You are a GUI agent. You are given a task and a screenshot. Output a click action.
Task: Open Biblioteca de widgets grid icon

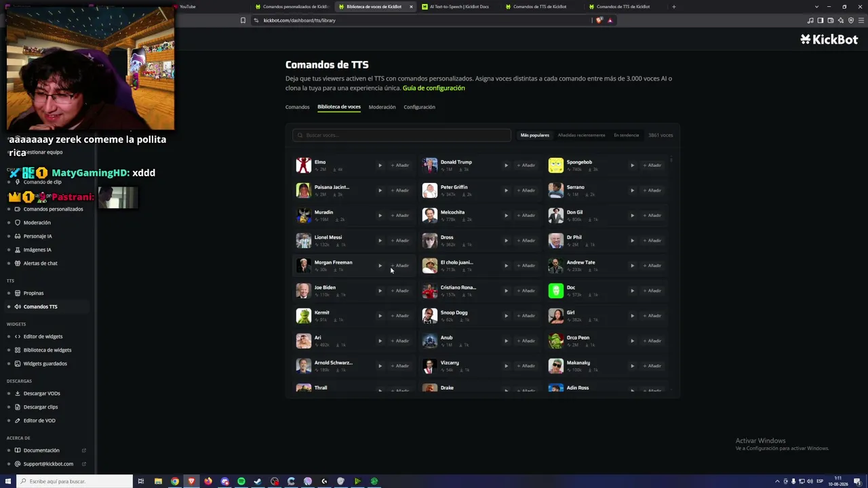18,350
